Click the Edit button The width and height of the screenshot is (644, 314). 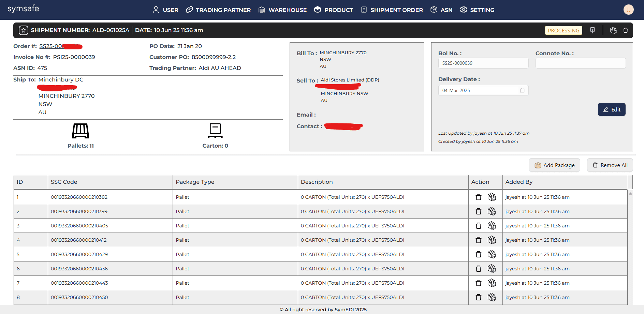(612, 109)
